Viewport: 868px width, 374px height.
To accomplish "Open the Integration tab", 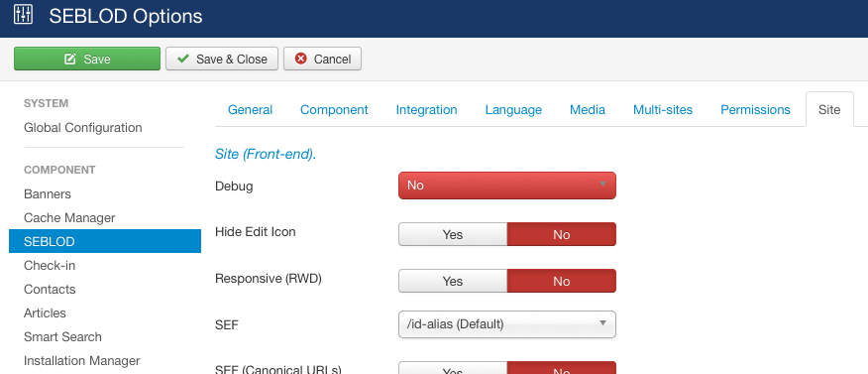I will tap(427, 110).
